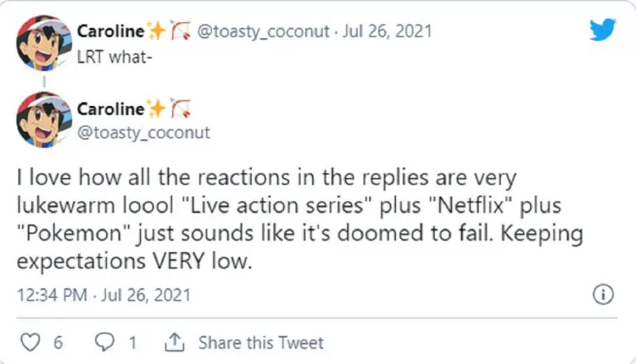Click the bow emoji next to top Caroline name
This screenshot has width=636, height=364.
(180, 31)
